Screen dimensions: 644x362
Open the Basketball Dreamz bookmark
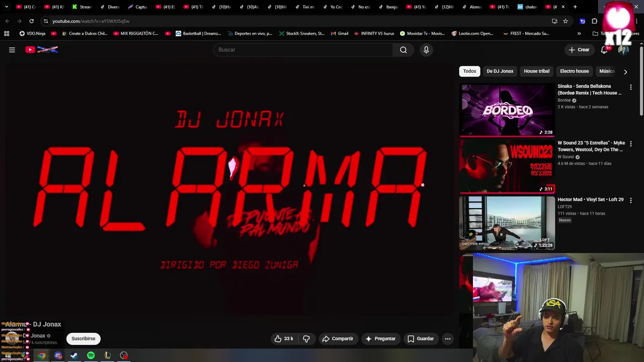[198, 34]
